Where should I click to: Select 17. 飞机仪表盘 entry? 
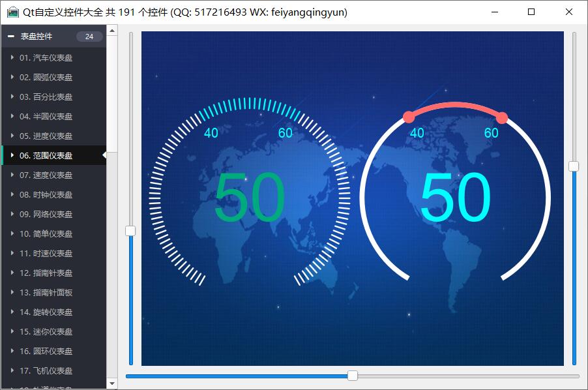pos(46,370)
